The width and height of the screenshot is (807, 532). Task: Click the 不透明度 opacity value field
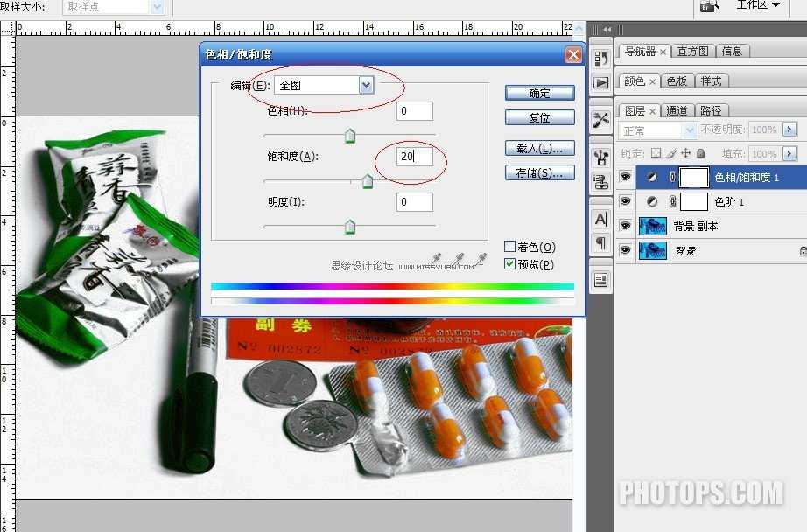[x=765, y=129]
